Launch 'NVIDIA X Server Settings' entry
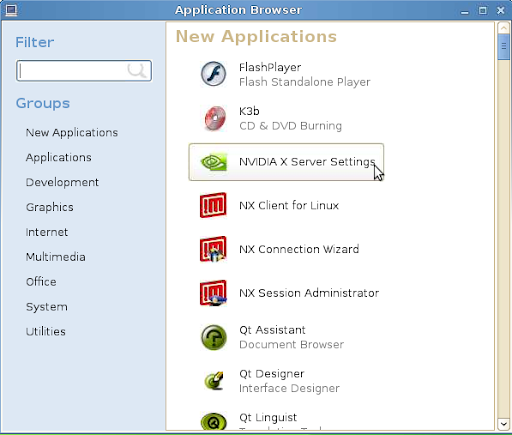512x435 pixels. pyautogui.click(x=286, y=162)
